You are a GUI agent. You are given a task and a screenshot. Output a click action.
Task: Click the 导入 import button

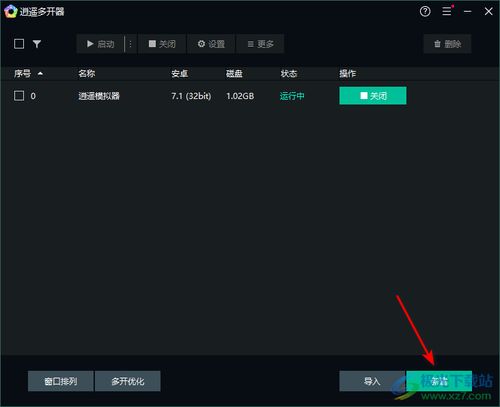pyautogui.click(x=372, y=381)
